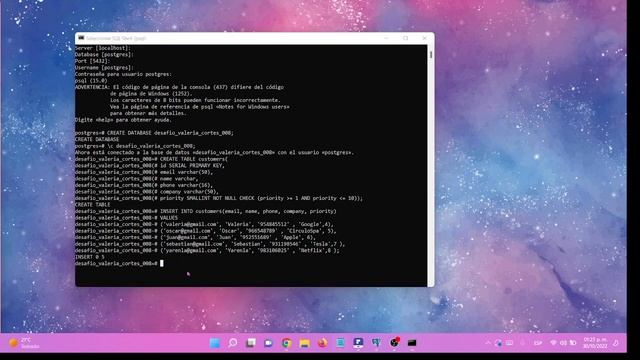Launch Firefox from the taskbar
Screen dimensions: 640x360
pos(322,343)
